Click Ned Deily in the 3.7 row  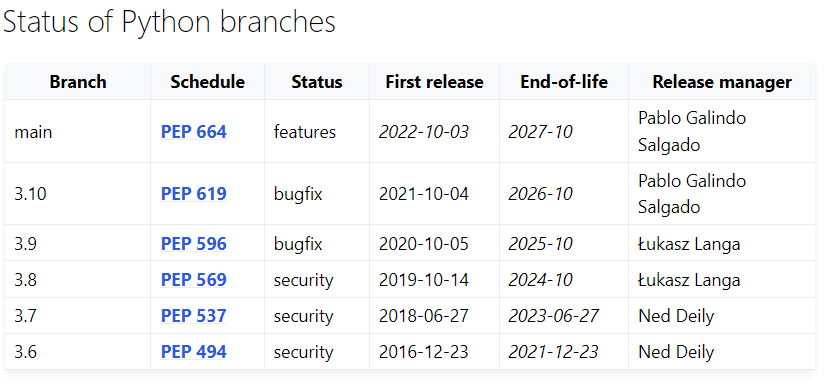click(677, 316)
